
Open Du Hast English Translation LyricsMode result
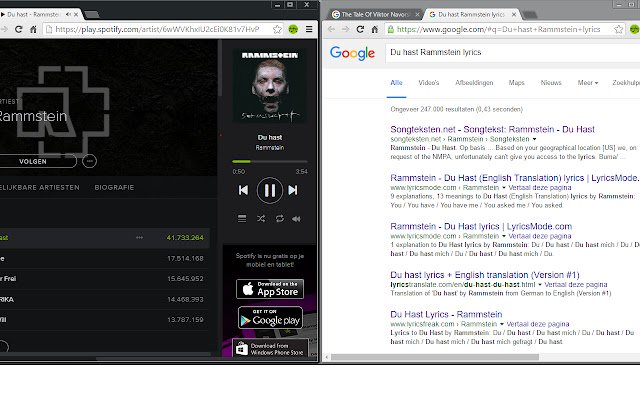(515, 178)
